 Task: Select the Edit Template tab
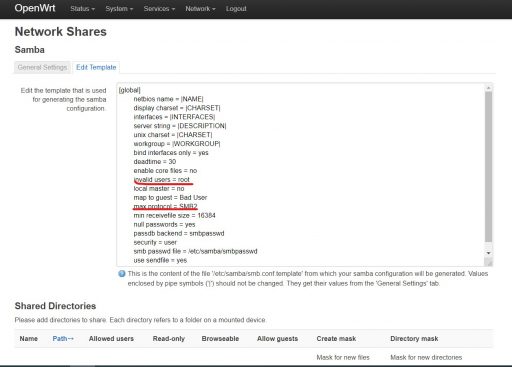click(x=96, y=67)
